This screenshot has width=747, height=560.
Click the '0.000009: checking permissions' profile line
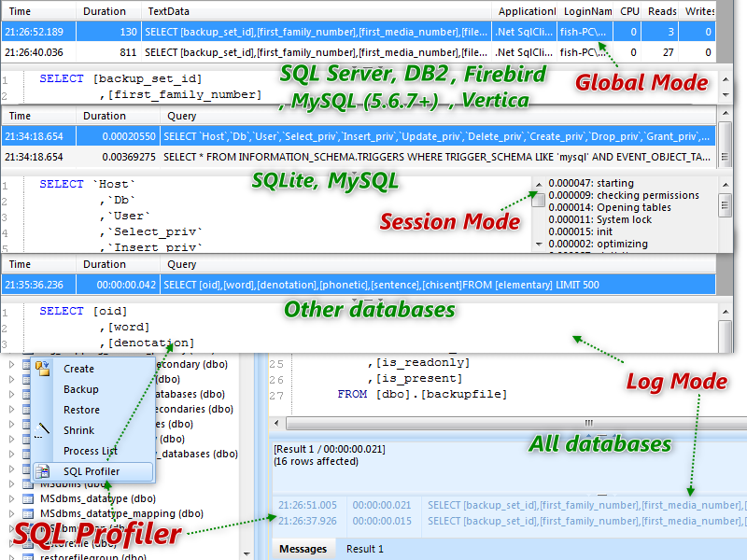[624, 195]
